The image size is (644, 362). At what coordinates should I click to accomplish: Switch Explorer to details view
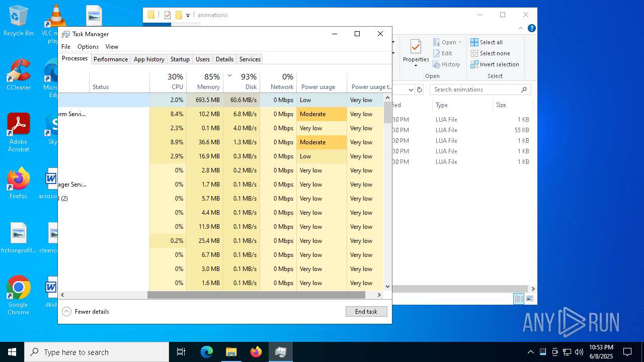[x=519, y=299]
